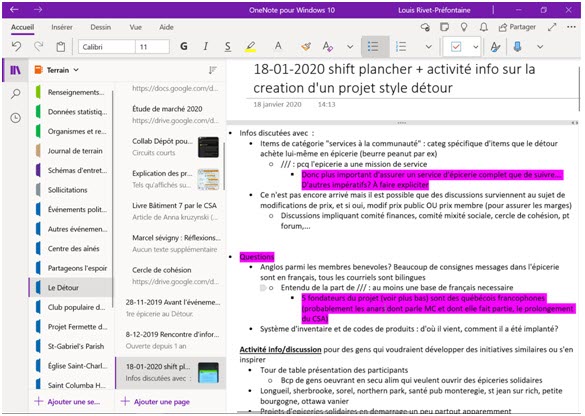The width and height of the screenshot is (585, 416).
Task: Enter full screen mode icon
Action: (x=552, y=27)
